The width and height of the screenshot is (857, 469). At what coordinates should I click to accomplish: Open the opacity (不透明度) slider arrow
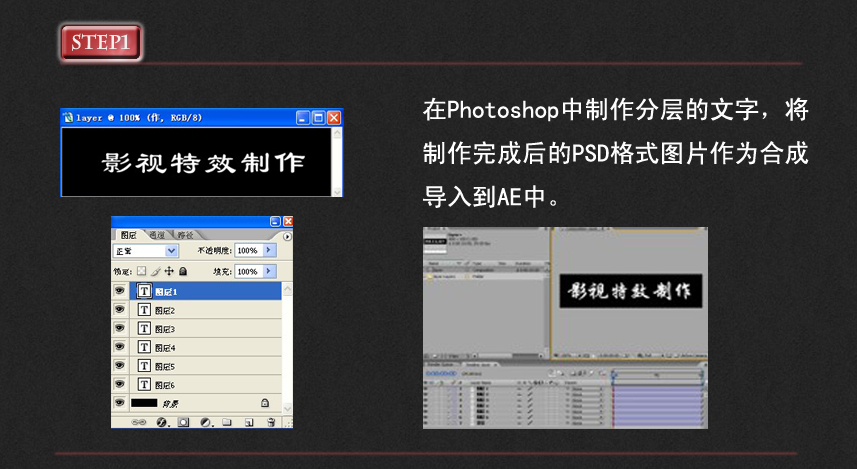tap(269, 250)
